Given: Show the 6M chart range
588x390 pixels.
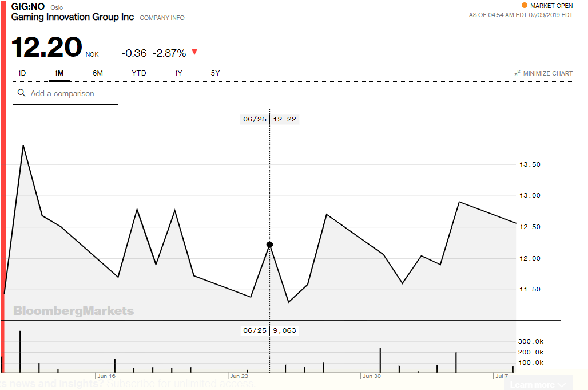Looking at the screenshot, I should [98, 73].
